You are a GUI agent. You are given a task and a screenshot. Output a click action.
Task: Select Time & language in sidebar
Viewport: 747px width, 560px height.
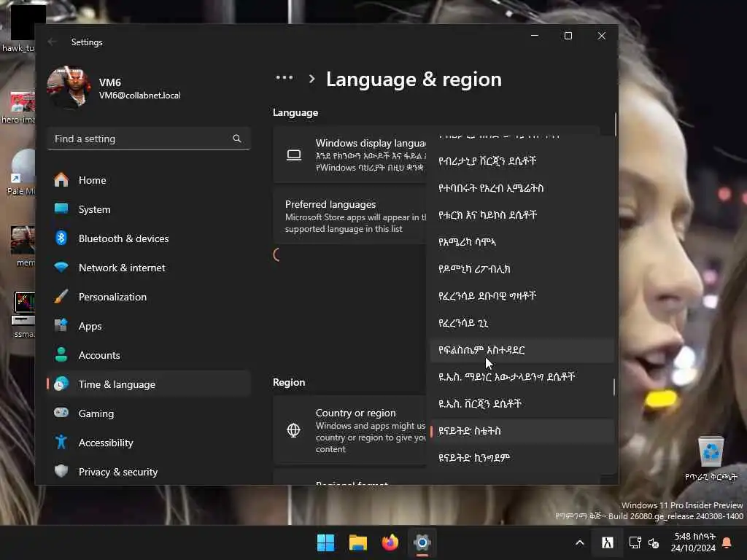pos(149,384)
